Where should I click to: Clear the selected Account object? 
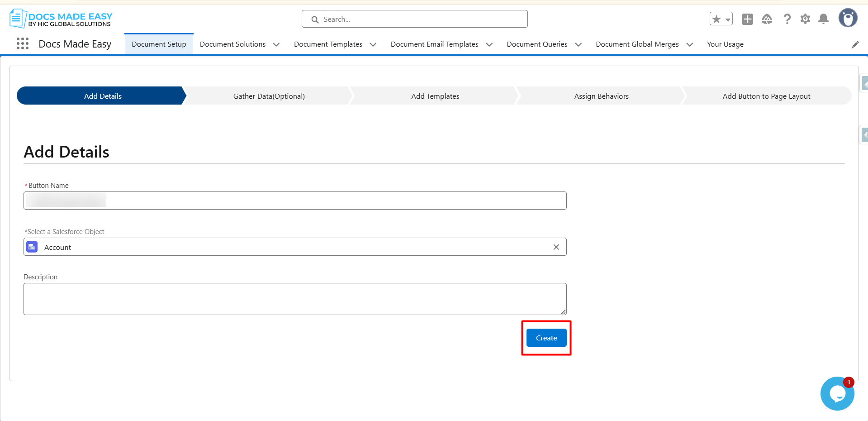(x=556, y=247)
